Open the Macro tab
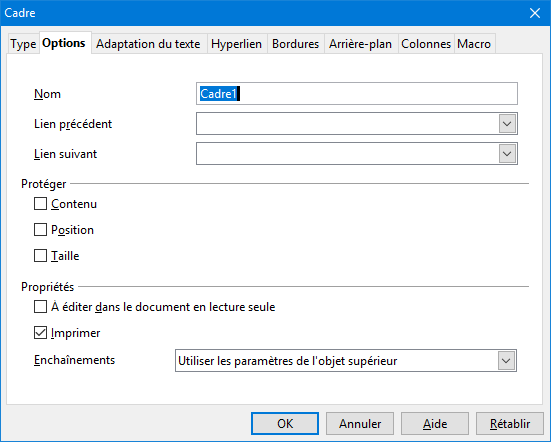Image resolution: width=551 pixels, height=442 pixels. tap(474, 44)
